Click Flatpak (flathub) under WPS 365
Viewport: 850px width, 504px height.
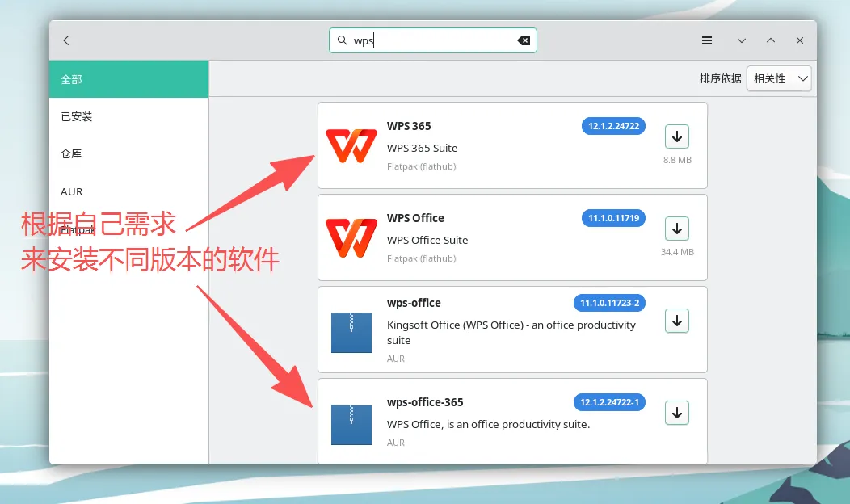(421, 166)
